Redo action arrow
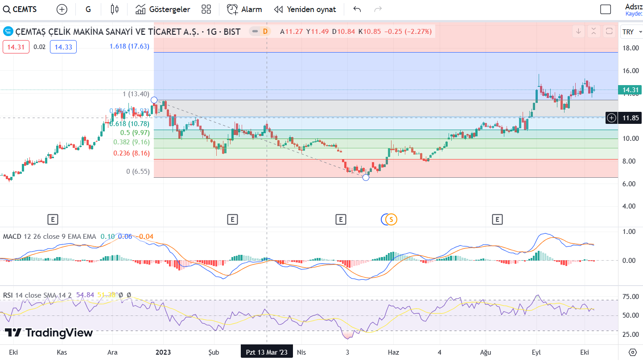643x364 pixels. pos(378,9)
